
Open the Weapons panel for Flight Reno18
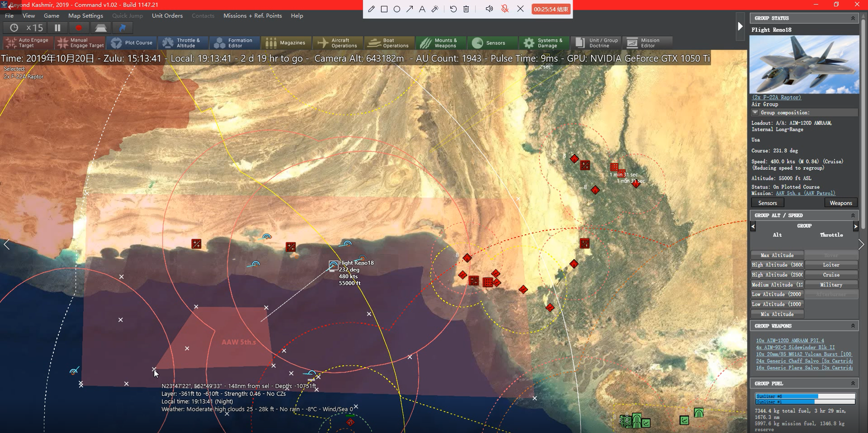(x=840, y=202)
